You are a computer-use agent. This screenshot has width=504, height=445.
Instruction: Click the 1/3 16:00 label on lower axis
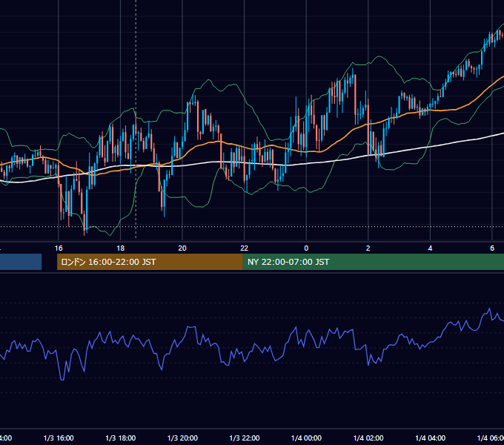59,438
